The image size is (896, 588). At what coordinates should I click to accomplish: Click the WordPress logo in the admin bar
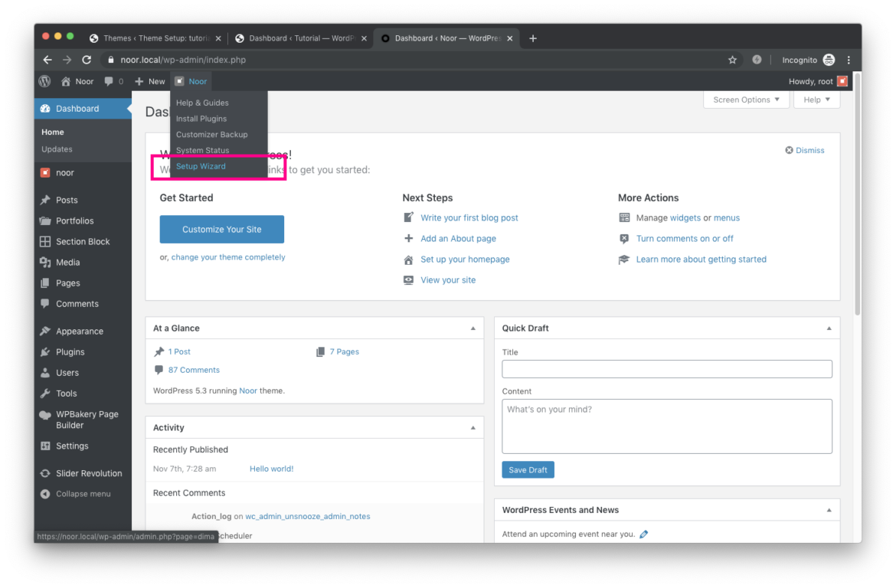pyautogui.click(x=44, y=81)
